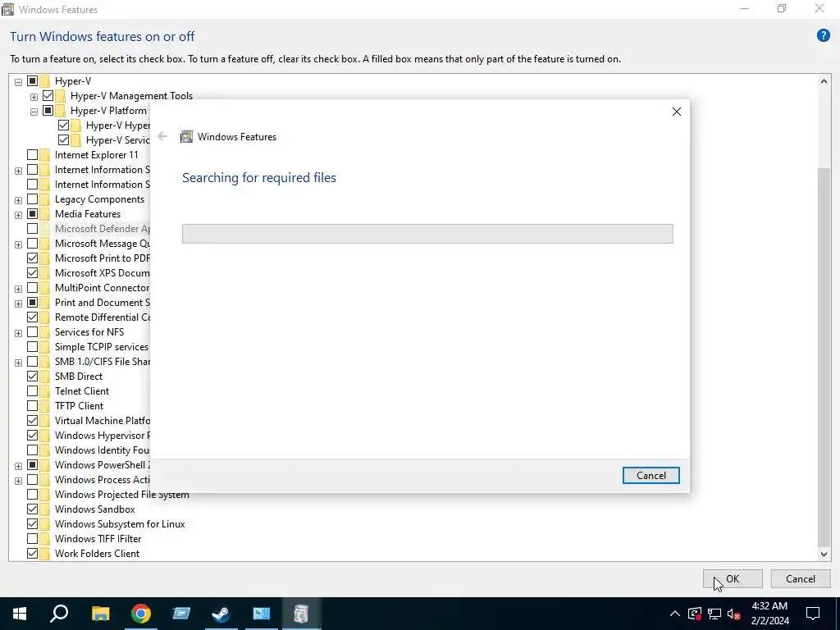
Task: Click the feature list scrollbar thumb
Action: [824, 356]
